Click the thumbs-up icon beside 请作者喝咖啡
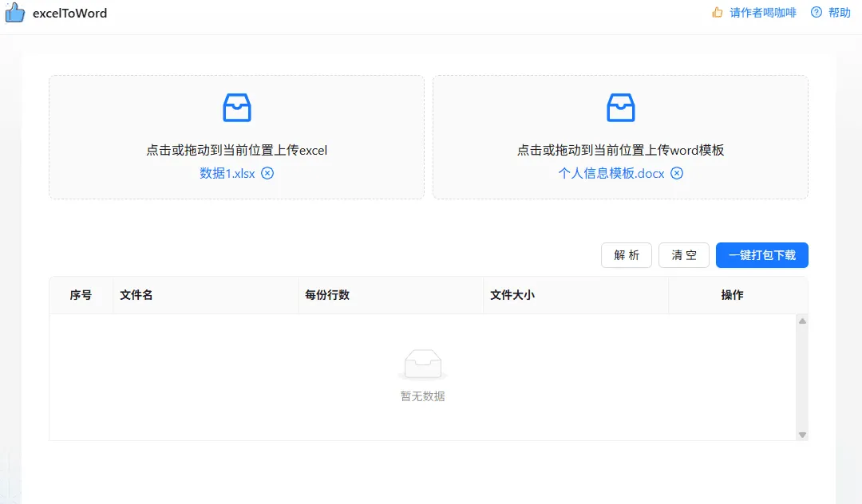This screenshot has height=504, width=862. (x=718, y=12)
